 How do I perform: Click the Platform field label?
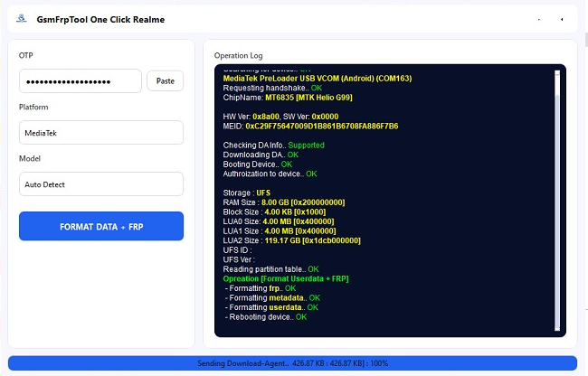click(x=33, y=108)
